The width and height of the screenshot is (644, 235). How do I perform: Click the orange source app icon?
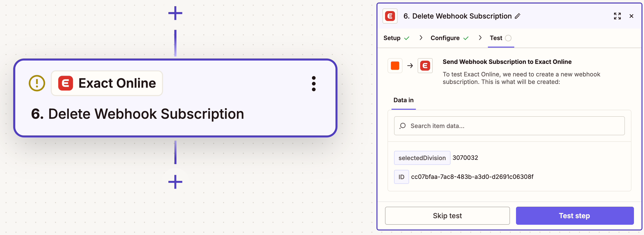pos(395,66)
